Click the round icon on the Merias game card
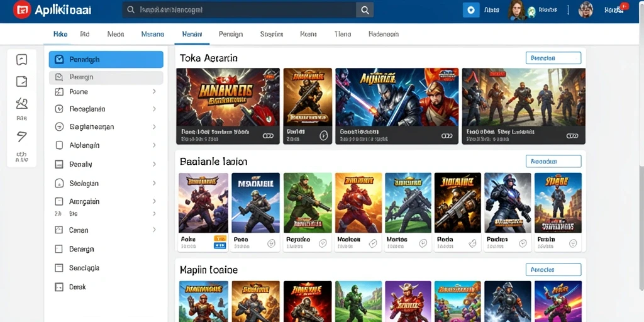Viewport: 644px width, 322px height. 423,243
